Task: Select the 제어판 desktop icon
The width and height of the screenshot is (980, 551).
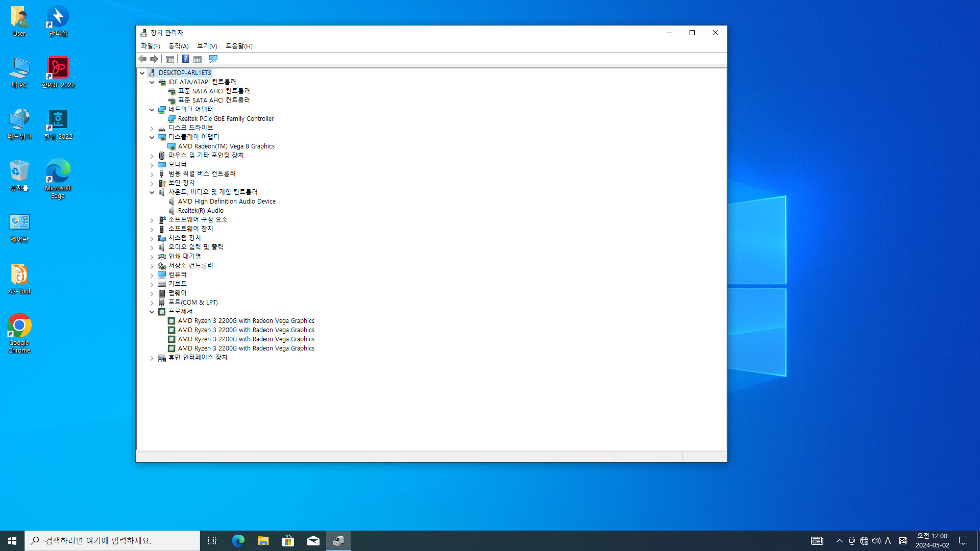Action: point(19,227)
